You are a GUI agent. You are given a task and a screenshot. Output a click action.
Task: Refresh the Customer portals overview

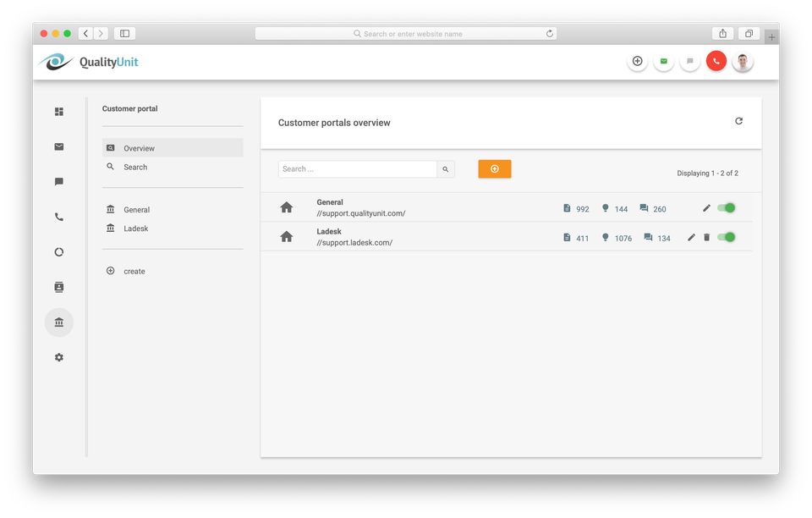point(738,122)
